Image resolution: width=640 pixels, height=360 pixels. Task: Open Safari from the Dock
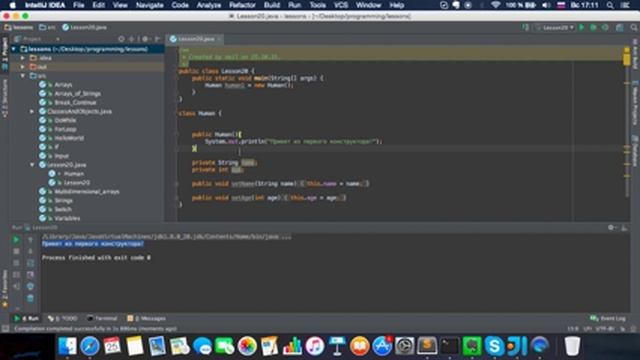click(90, 346)
